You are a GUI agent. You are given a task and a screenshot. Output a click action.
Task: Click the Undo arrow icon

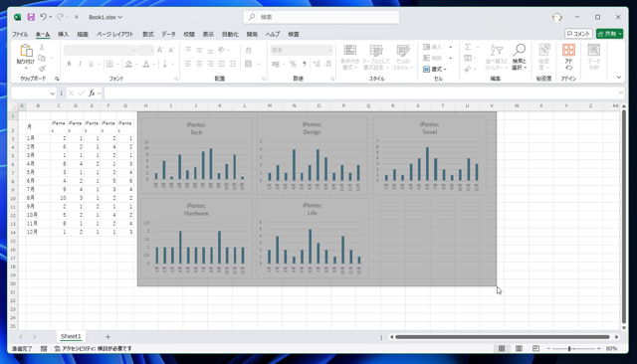(x=43, y=17)
